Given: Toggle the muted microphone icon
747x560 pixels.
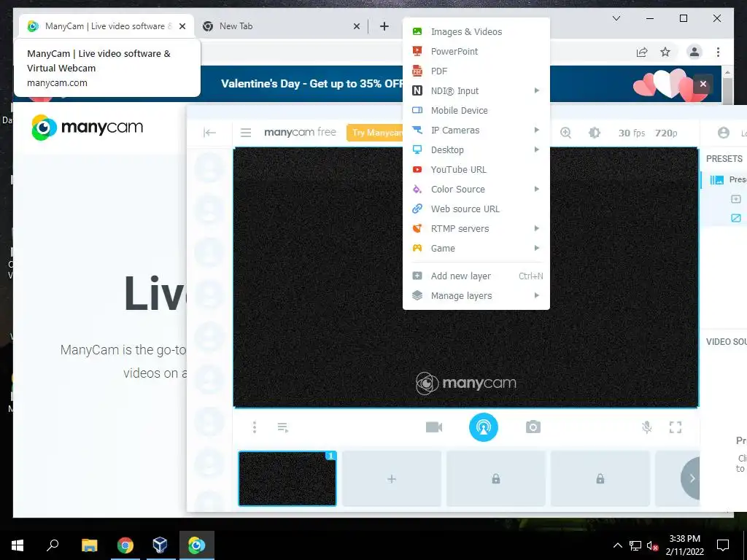Looking at the screenshot, I should [646, 427].
